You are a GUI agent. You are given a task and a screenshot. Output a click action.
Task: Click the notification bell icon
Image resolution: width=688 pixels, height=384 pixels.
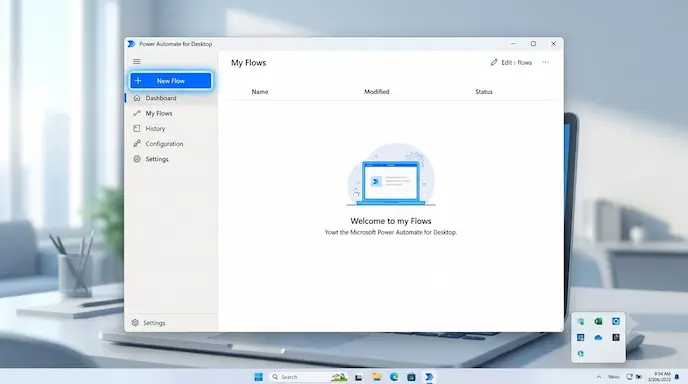pos(677,377)
